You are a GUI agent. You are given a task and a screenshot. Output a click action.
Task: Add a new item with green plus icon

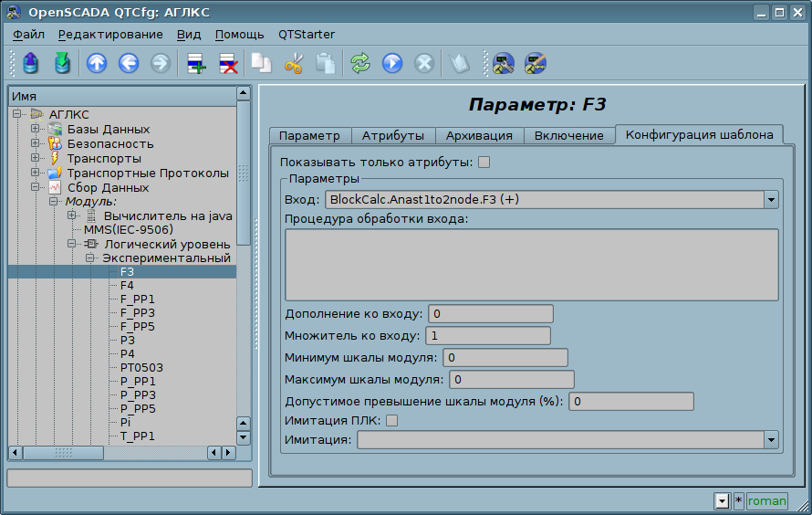196,64
